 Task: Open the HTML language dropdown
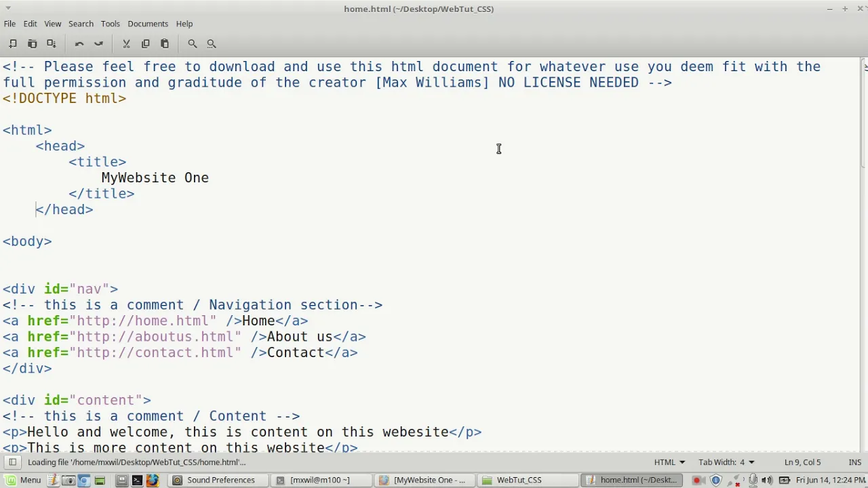(x=669, y=462)
